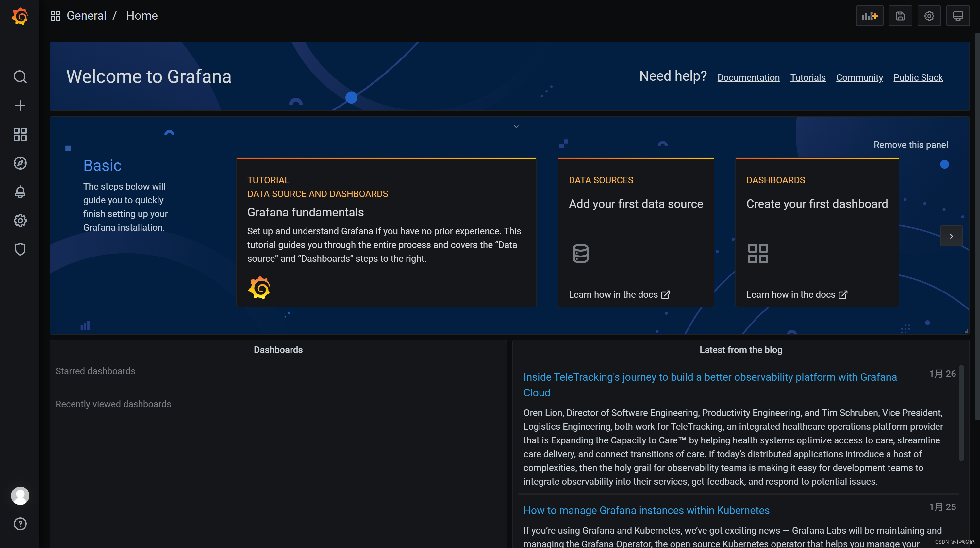The height and width of the screenshot is (548, 980).
Task: Click the next arrow on setup cards
Action: tap(951, 236)
